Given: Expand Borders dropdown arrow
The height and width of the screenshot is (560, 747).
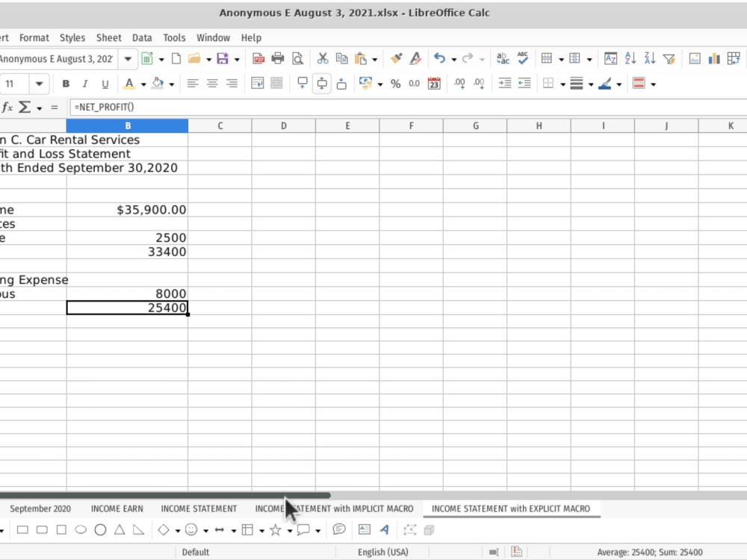Looking at the screenshot, I should click(562, 84).
